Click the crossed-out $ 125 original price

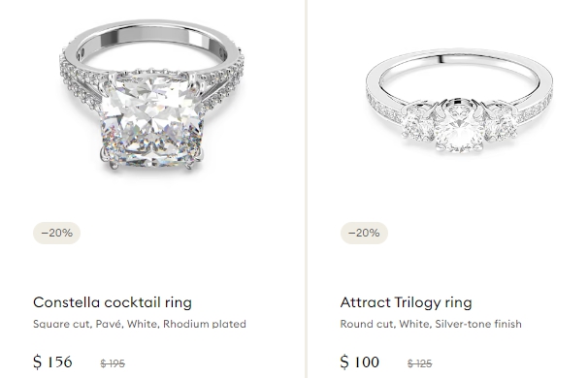click(419, 363)
